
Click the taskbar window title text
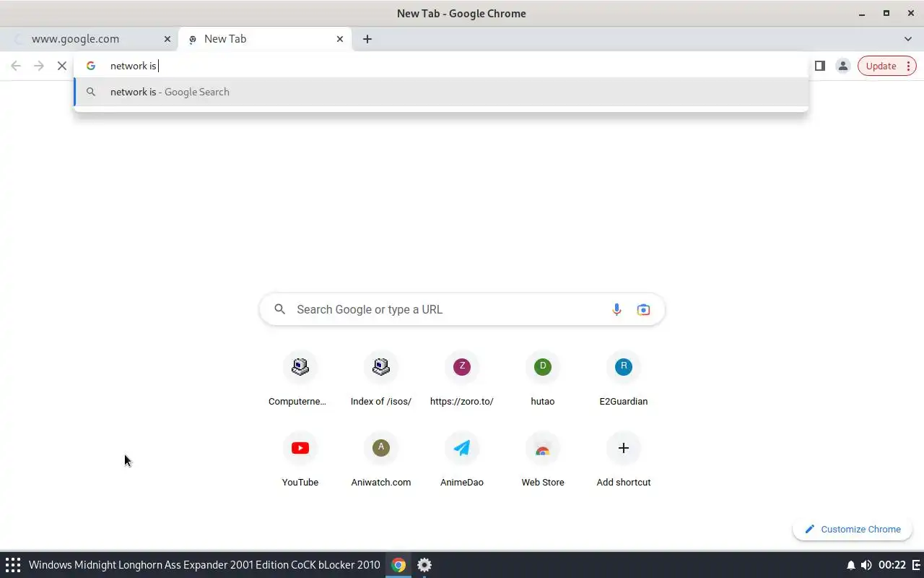pos(204,565)
